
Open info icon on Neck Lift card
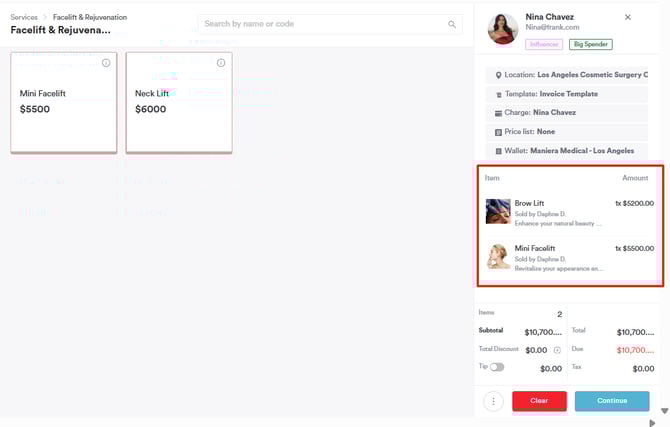coord(221,63)
